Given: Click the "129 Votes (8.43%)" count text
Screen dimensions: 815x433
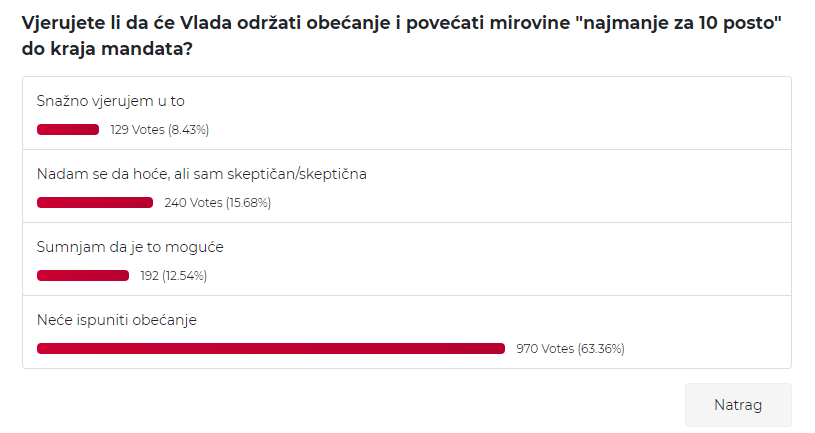Looking at the screenshot, I should (x=160, y=129).
